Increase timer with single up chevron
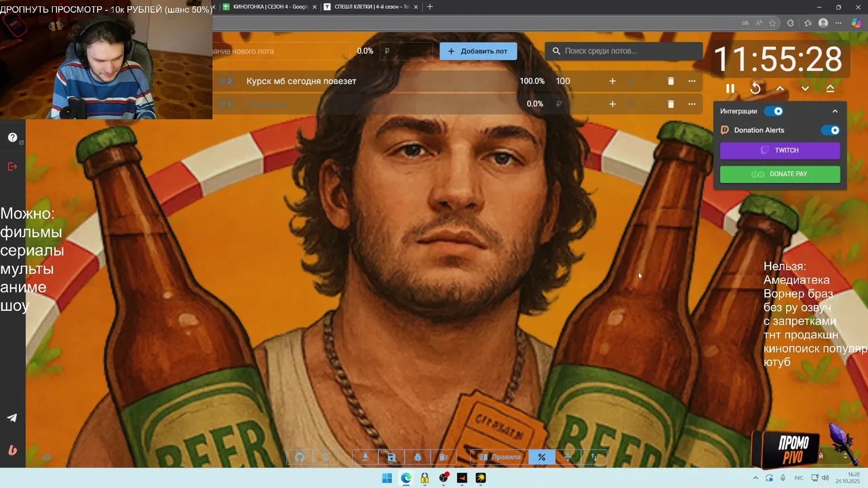 click(x=780, y=88)
